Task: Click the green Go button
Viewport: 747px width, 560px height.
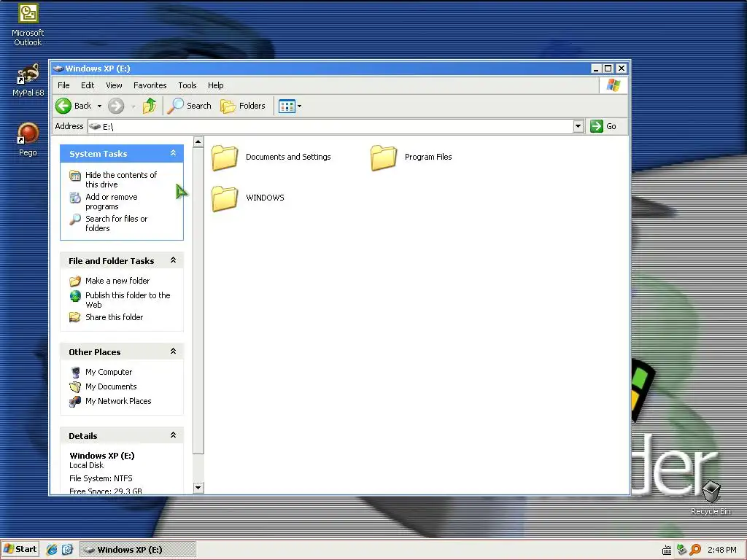Action: point(603,126)
